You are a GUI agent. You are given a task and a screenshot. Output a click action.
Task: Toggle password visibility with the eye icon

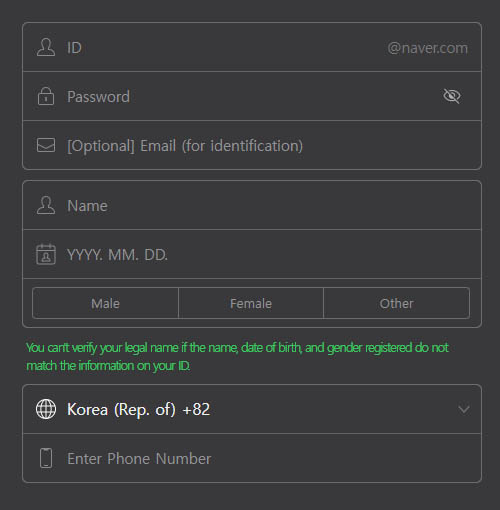(x=452, y=96)
